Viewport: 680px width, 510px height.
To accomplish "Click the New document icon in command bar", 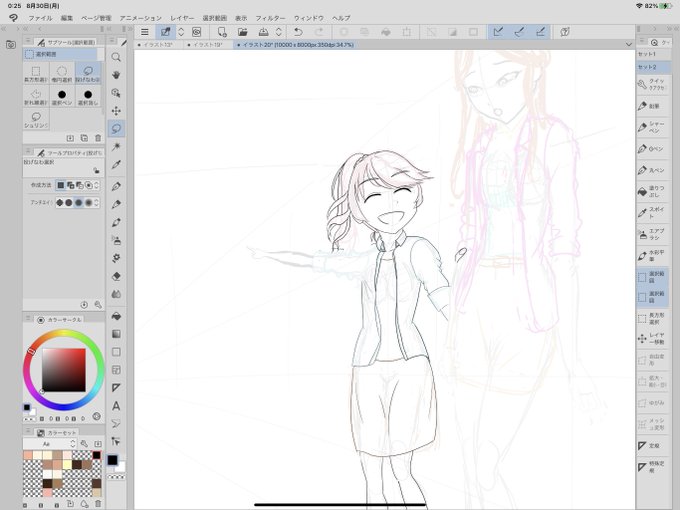I will (x=222, y=32).
